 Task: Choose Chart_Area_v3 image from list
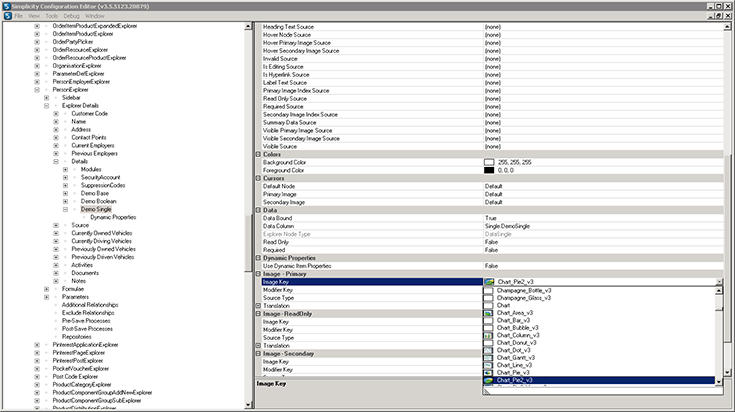(518, 312)
